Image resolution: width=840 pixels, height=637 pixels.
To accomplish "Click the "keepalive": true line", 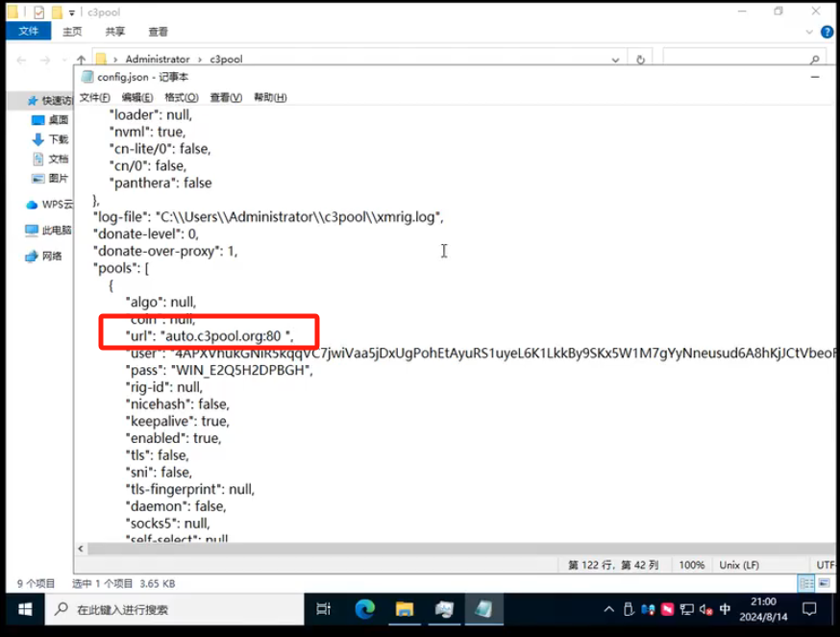I will 177,421.
